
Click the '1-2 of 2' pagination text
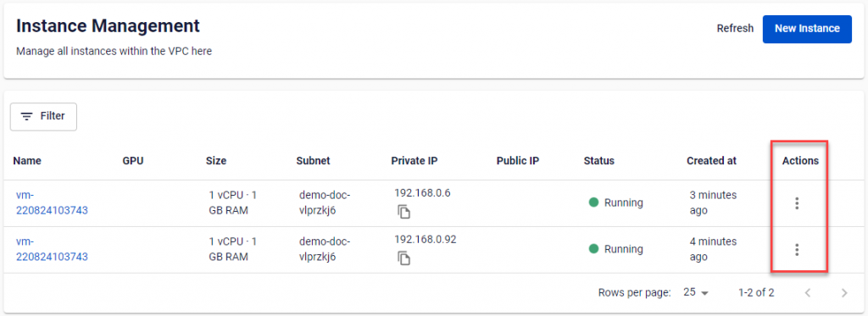click(x=756, y=293)
